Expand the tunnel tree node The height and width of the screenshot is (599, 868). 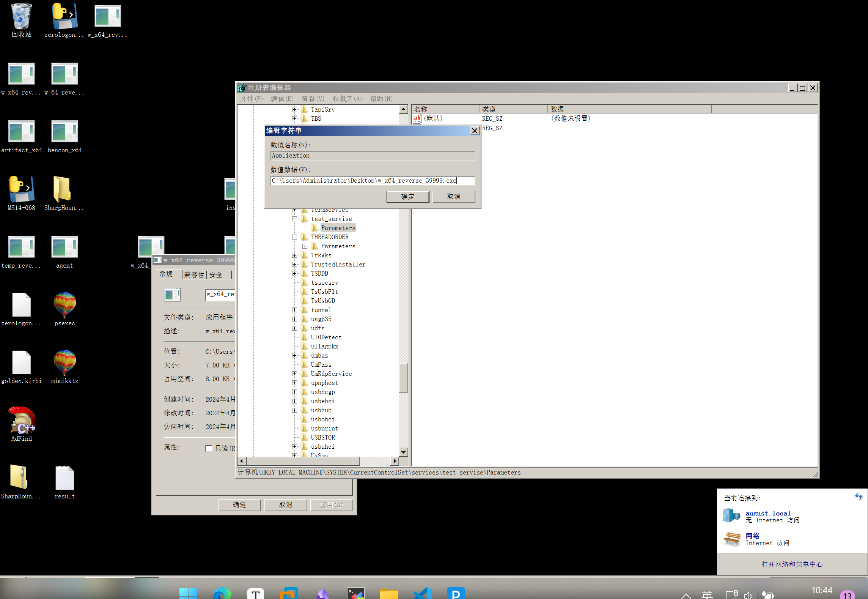(294, 310)
